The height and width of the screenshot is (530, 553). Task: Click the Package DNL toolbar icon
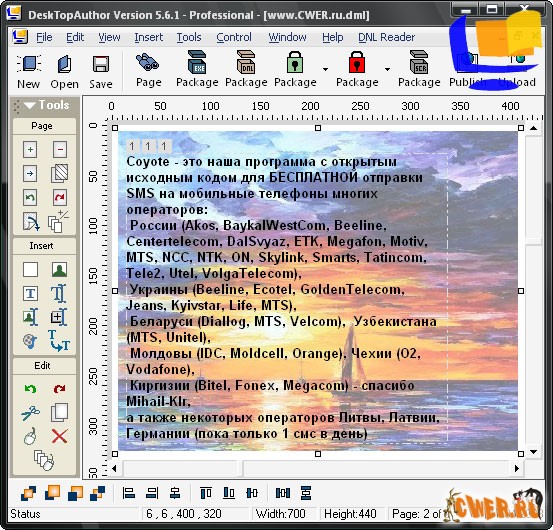tap(246, 62)
